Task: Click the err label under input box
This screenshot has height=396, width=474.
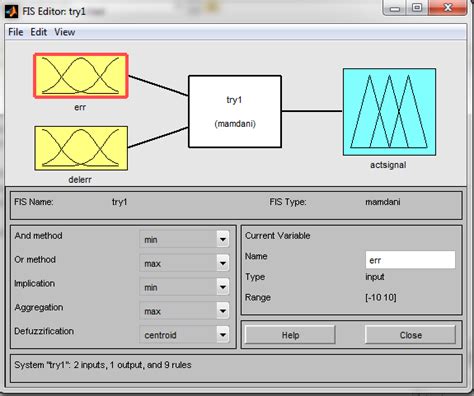Action: pos(80,107)
